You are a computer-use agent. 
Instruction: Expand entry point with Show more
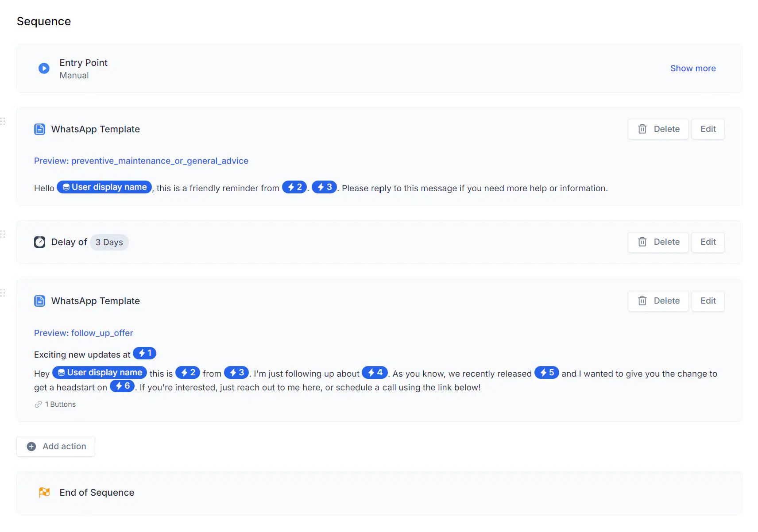693,68
